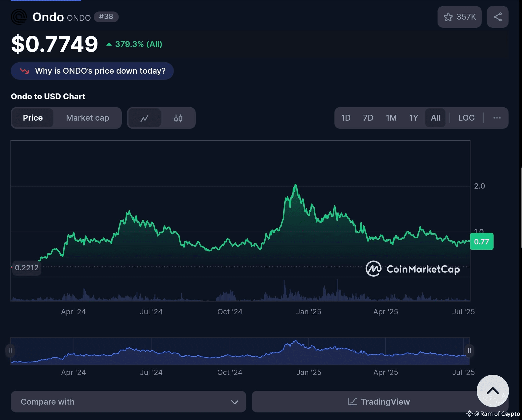Image resolution: width=522 pixels, height=420 pixels.
Task: Open Why is ONDO's price down today
Action: click(92, 71)
